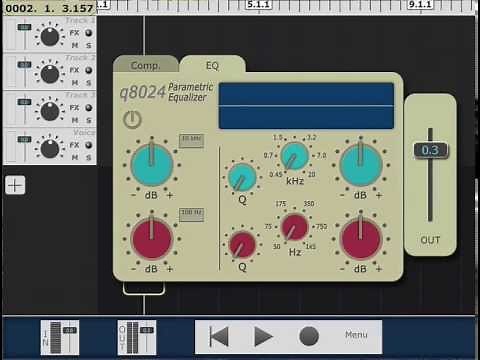This screenshot has height=360, width=480.
Task: Click the red parametric band dB knob
Action: pyautogui.click(x=361, y=239)
